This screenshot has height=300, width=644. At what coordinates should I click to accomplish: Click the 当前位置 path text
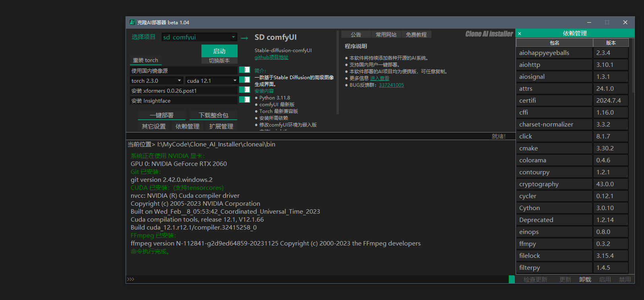point(201,144)
